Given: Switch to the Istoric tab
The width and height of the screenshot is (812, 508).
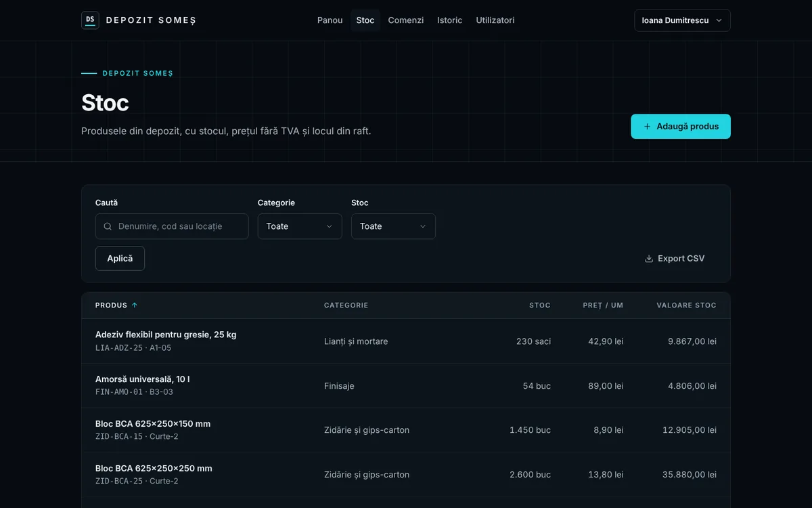Looking at the screenshot, I should pos(450,20).
